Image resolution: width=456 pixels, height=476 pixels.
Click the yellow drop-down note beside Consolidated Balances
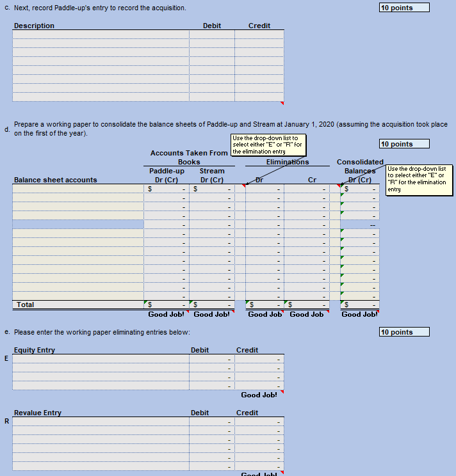(x=419, y=180)
